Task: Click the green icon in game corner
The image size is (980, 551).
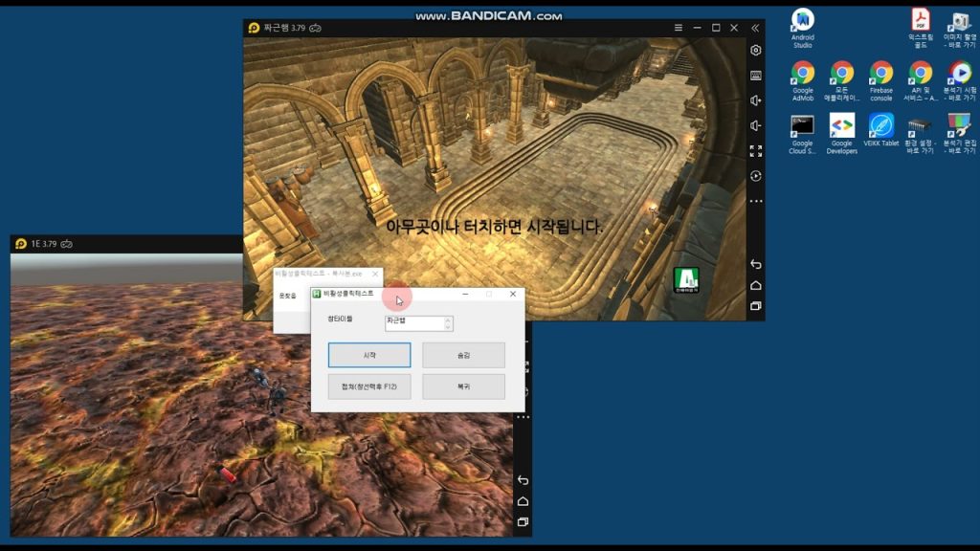Action: [x=685, y=278]
